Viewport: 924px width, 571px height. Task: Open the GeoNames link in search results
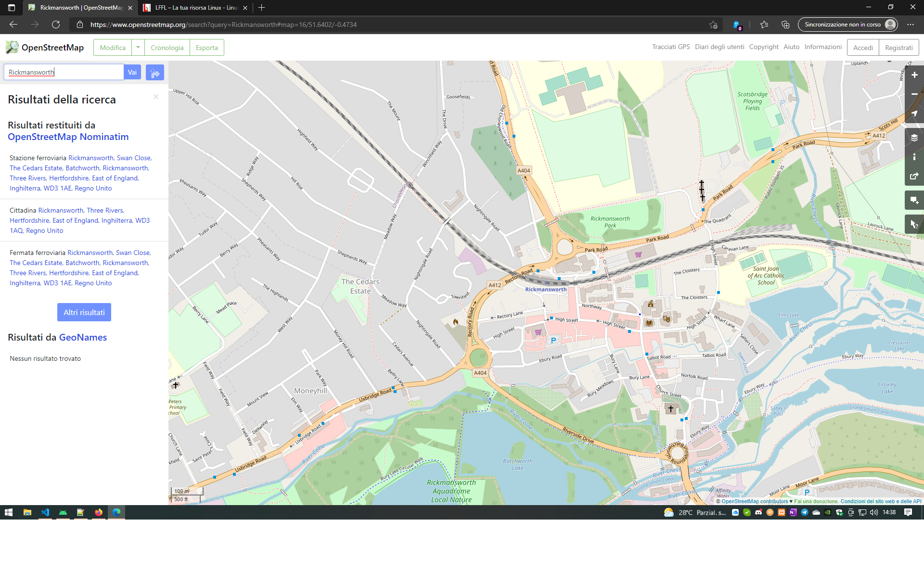tap(83, 337)
